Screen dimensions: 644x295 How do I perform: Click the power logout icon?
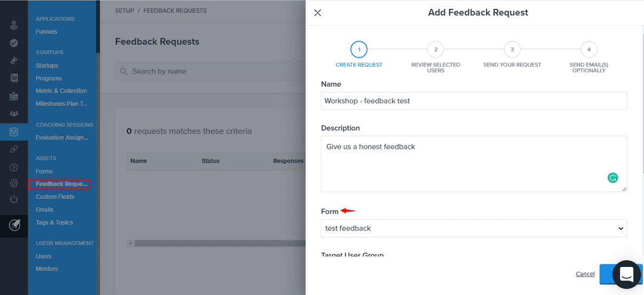14,199
